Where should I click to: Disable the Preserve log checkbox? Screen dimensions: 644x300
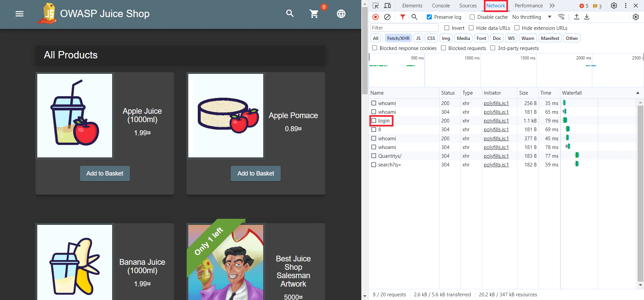429,17
